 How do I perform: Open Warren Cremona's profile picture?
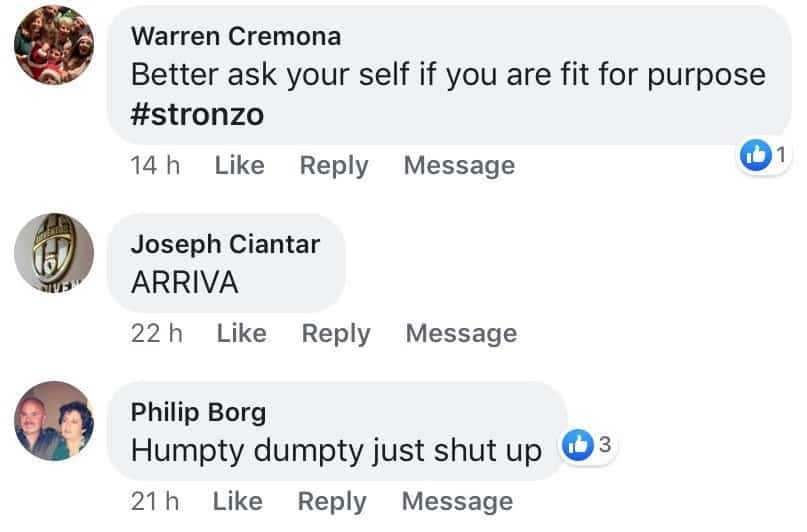tap(54, 45)
